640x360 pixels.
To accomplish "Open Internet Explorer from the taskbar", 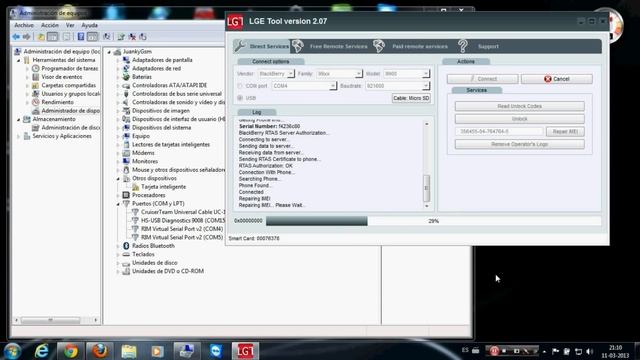I will (x=42, y=351).
